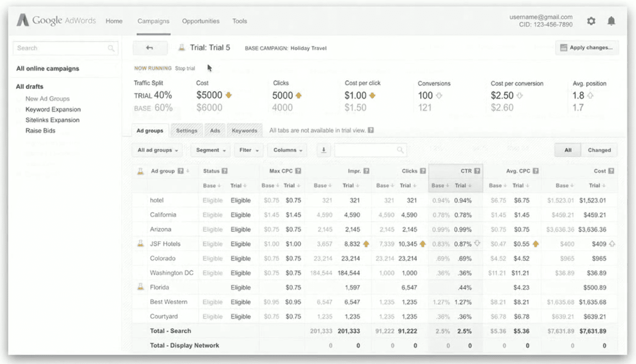Sort by Status Base column
The image size is (636, 364).
click(x=212, y=185)
